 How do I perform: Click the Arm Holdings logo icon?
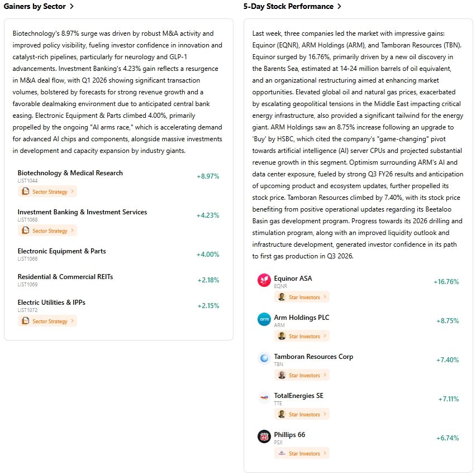[x=264, y=320]
